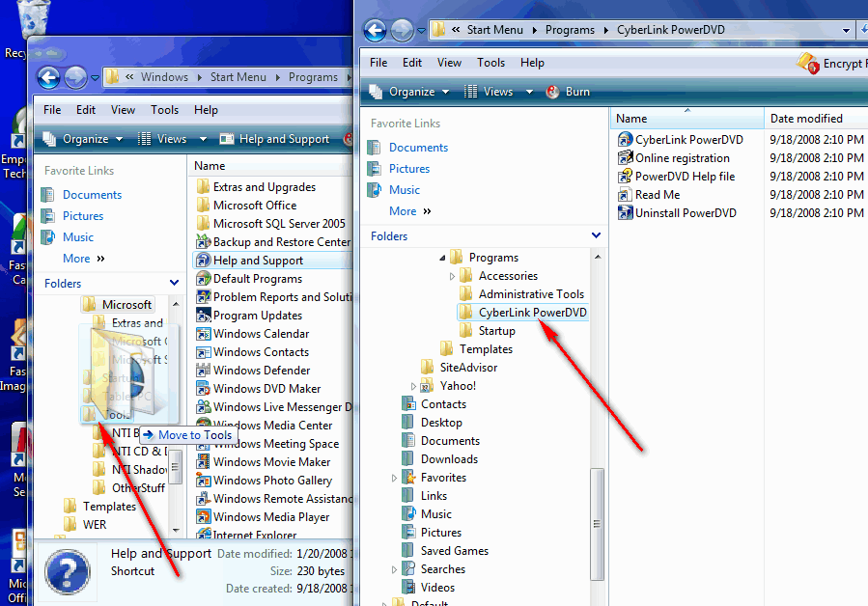The height and width of the screenshot is (606, 868).
Task: Select the Windows Defender icon
Action: 203,371
